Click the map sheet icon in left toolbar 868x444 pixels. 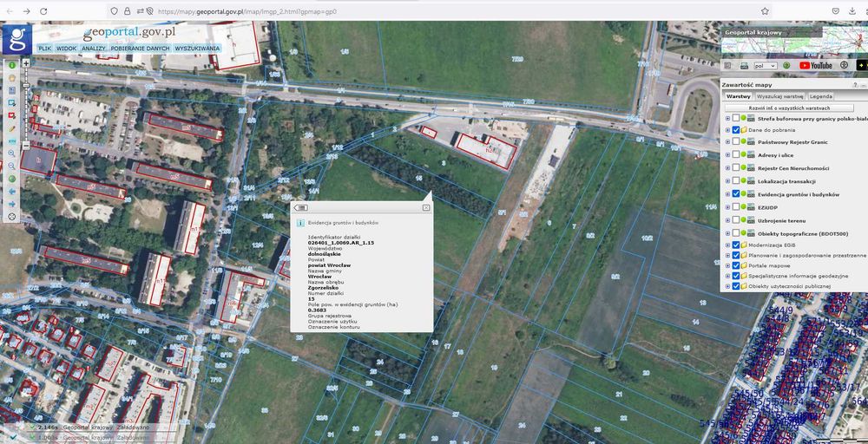[12, 90]
